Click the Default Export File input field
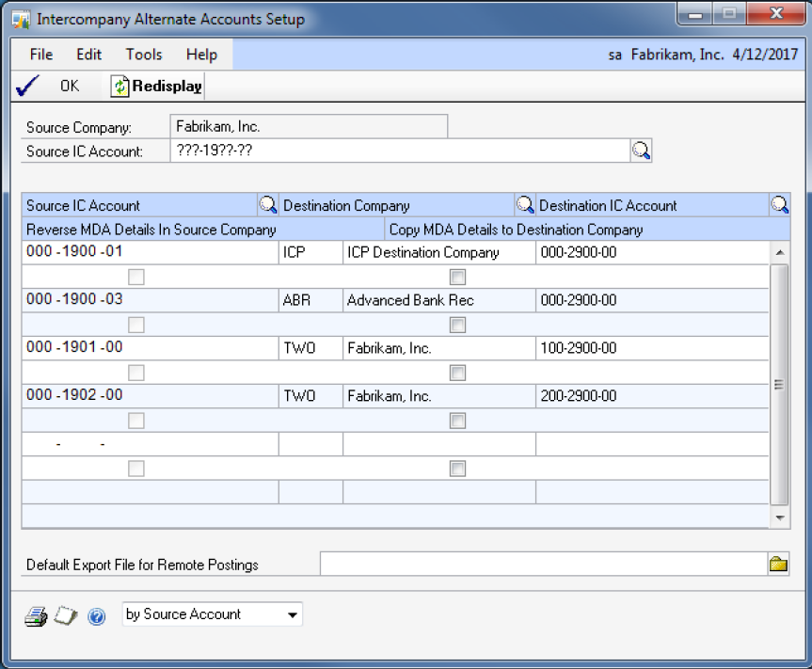 pos(543,564)
